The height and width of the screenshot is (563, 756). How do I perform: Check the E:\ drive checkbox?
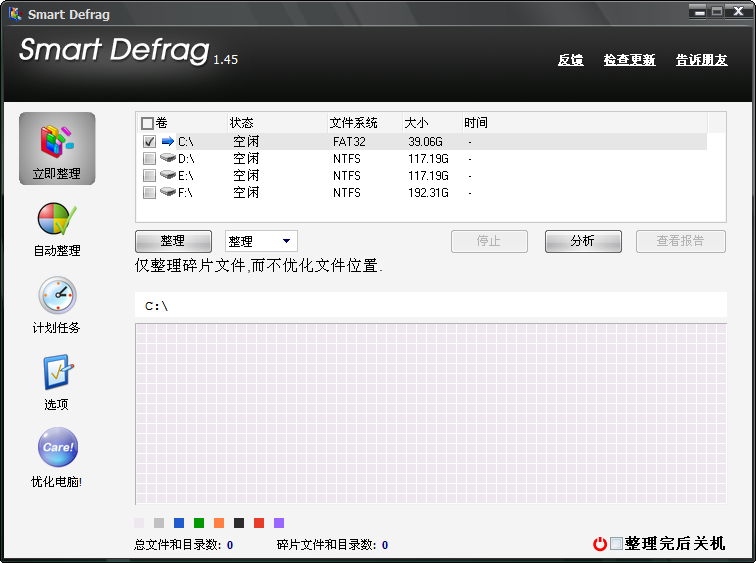pos(149,175)
